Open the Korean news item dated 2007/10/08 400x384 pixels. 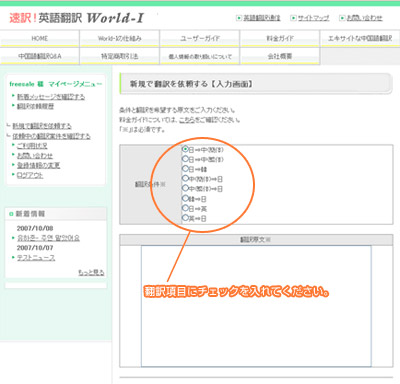tap(48, 238)
